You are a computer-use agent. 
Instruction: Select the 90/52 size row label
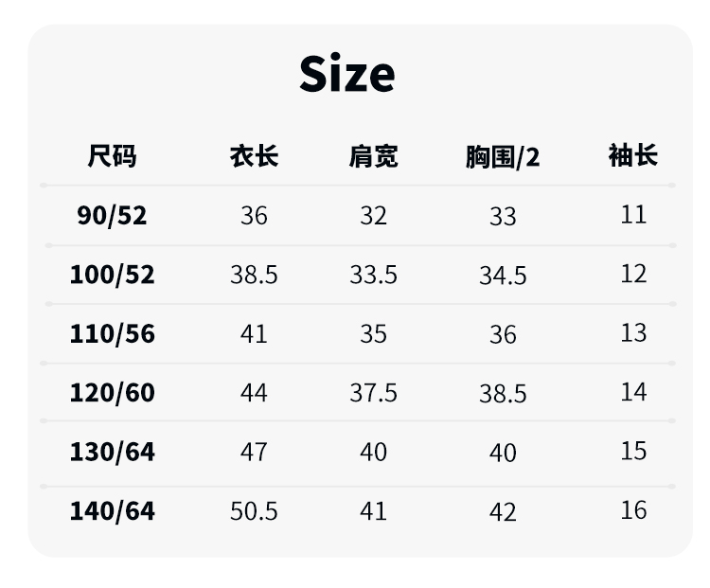112,216
